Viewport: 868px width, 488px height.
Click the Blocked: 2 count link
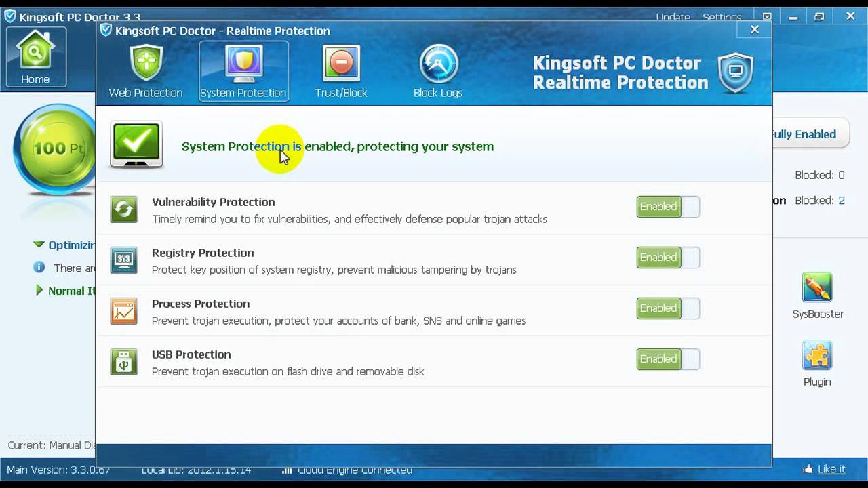tap(842, 201)
